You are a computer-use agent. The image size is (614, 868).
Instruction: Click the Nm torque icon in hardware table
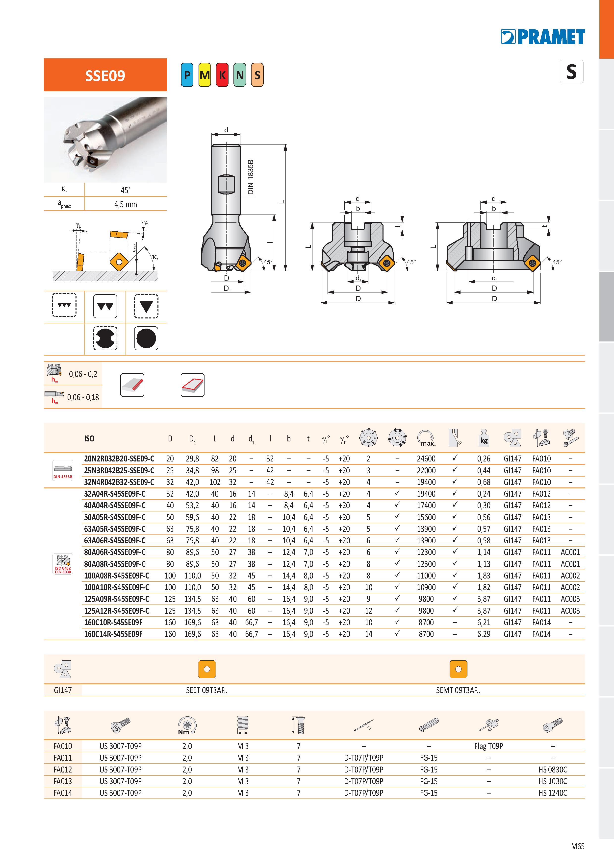point(187,726)
